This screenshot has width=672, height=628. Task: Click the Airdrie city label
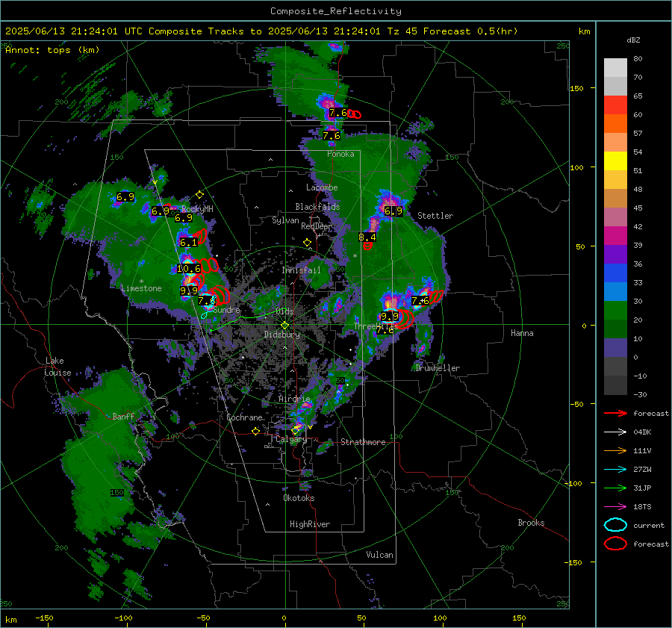click(x=294, y=399)
